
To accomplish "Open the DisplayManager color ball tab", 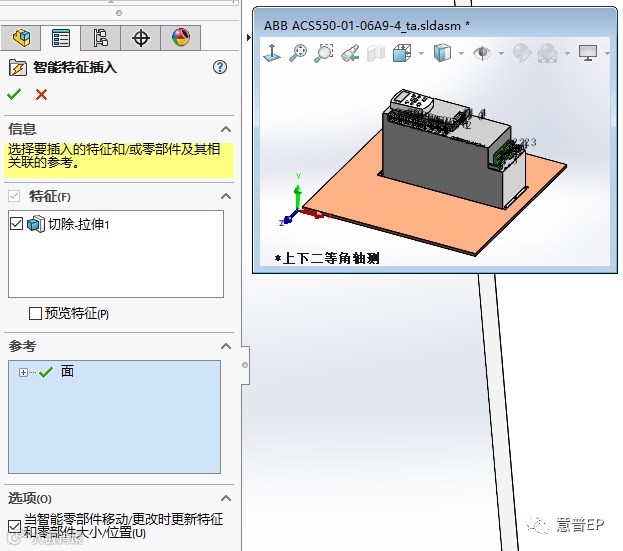I will tap(181, 38).
